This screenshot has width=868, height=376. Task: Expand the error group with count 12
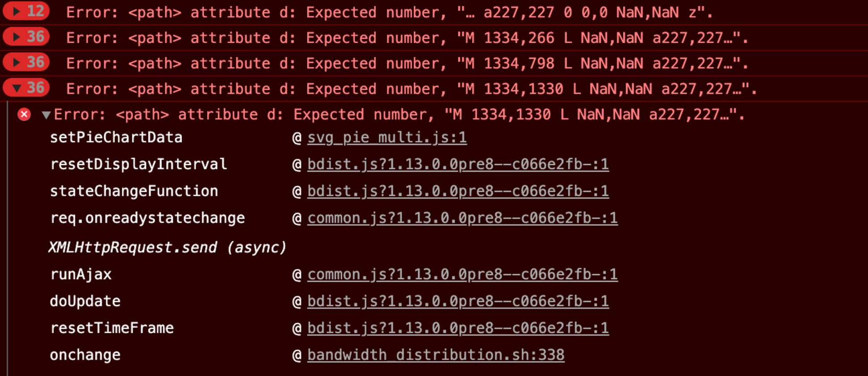(17, 11)
